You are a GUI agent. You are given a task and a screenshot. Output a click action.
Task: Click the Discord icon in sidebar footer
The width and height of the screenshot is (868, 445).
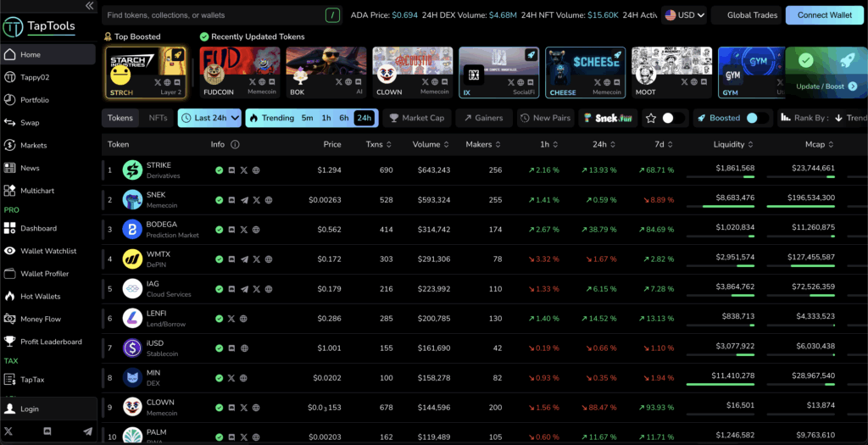tap(47, 431)
